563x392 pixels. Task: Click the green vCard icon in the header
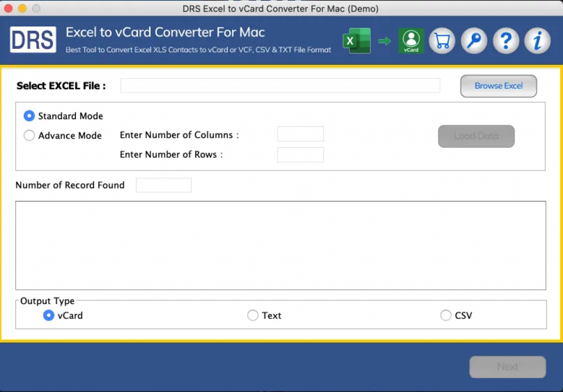411,41
